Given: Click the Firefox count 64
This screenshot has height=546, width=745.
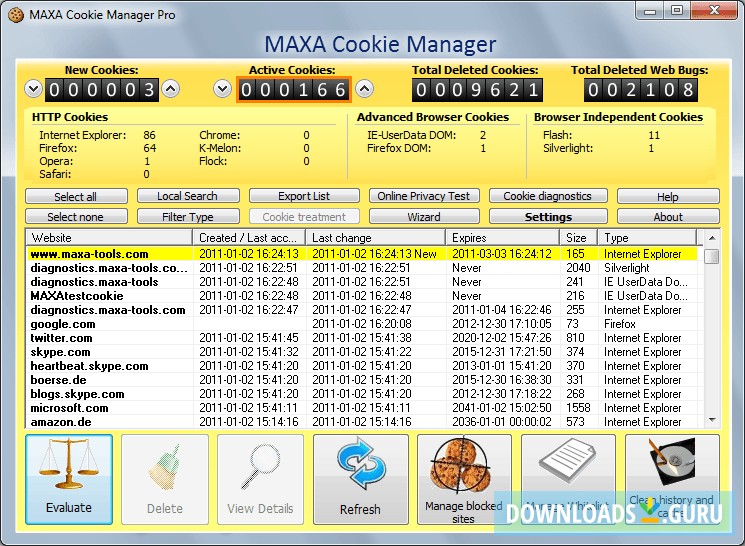Looking at the screenshot, I should tap(149, 148).
